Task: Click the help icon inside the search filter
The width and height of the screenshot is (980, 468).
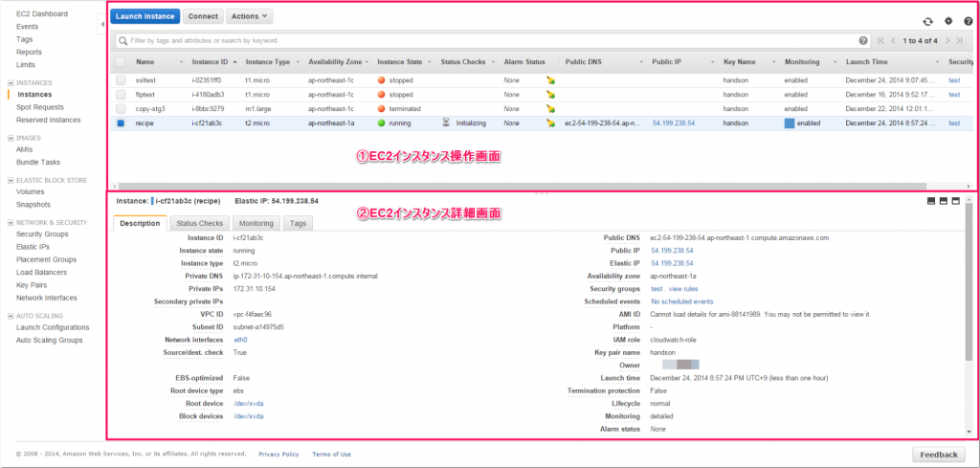Action: [x=863, y=40]
